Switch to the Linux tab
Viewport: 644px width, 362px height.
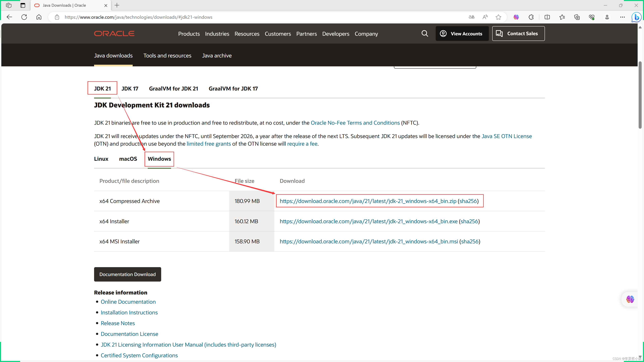[x=101, y=159]
